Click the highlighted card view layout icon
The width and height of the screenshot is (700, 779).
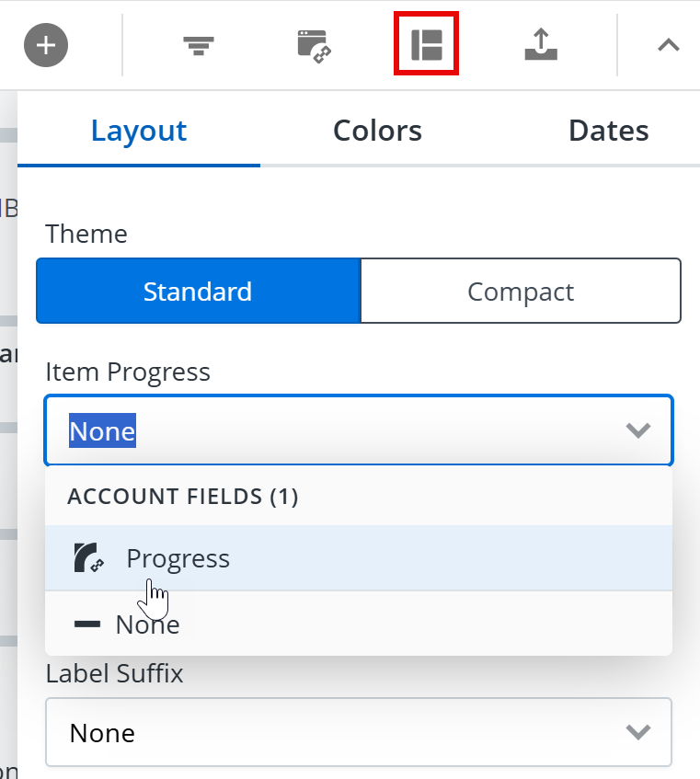tap(425, 44)
